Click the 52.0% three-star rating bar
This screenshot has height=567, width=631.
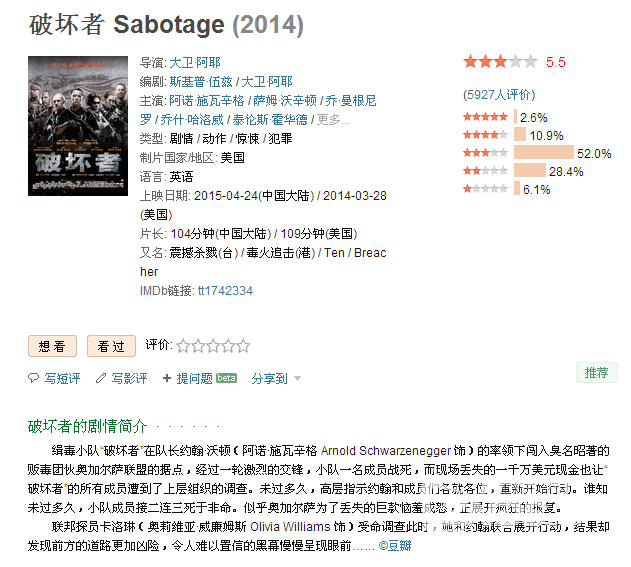(x=543, y=153)
